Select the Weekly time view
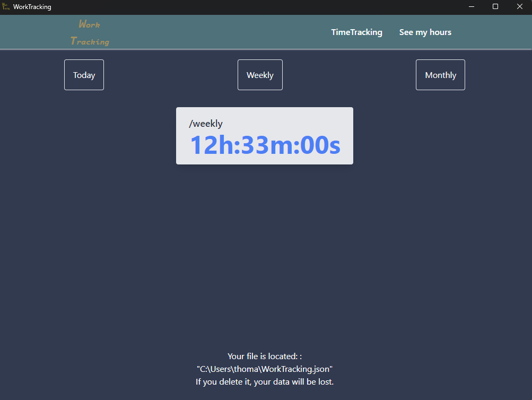Viewport: 532px width, 400px height. click(260, 75)
